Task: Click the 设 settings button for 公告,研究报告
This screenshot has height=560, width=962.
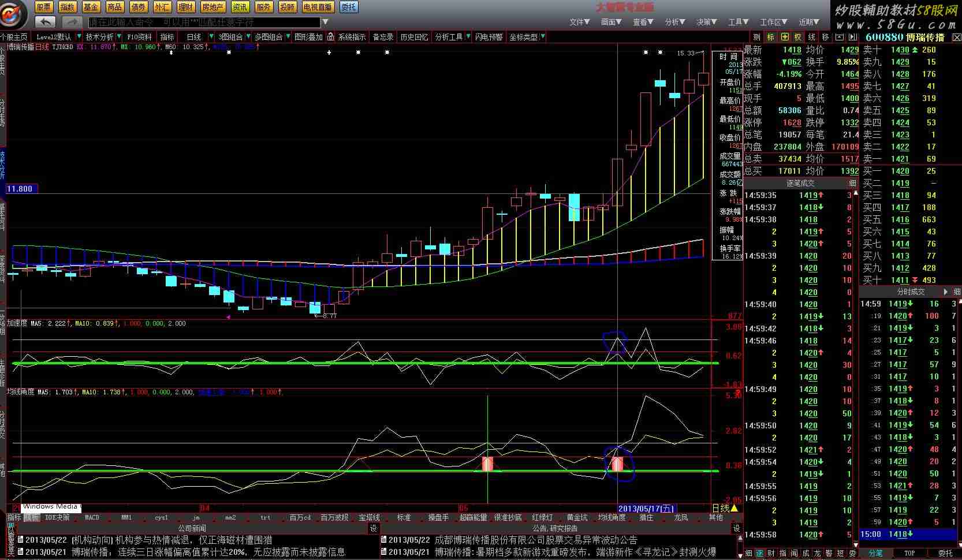Action: (736, 528)
